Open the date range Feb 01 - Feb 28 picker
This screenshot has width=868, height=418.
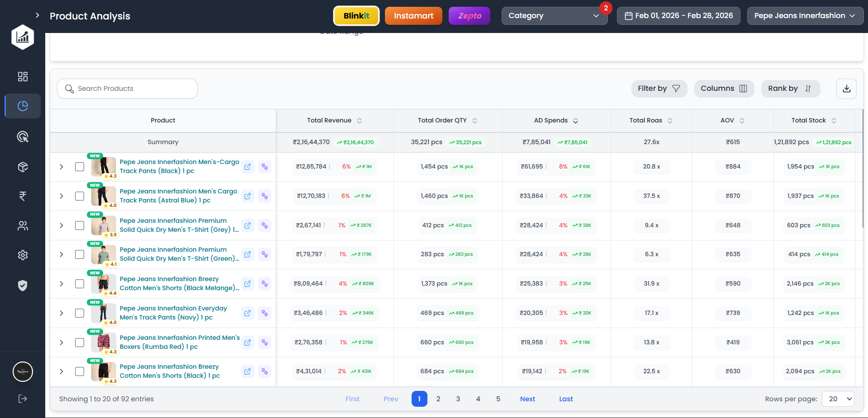(678, 16)
